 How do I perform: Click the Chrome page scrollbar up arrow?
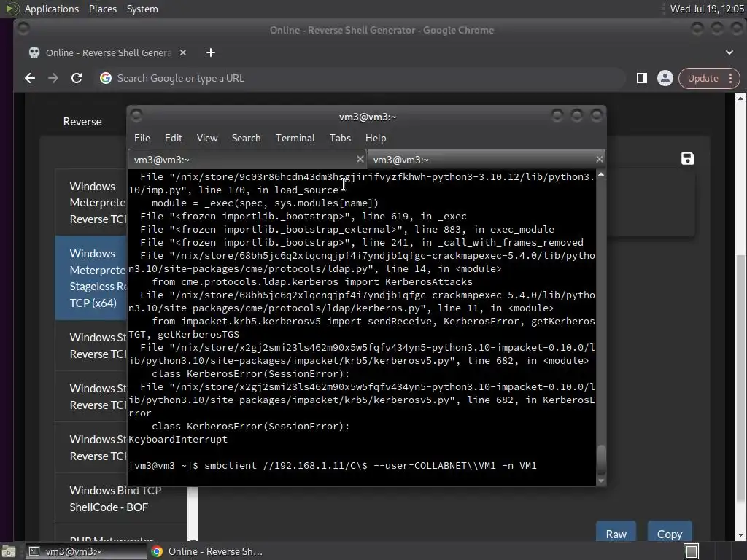tap(740, 98)
